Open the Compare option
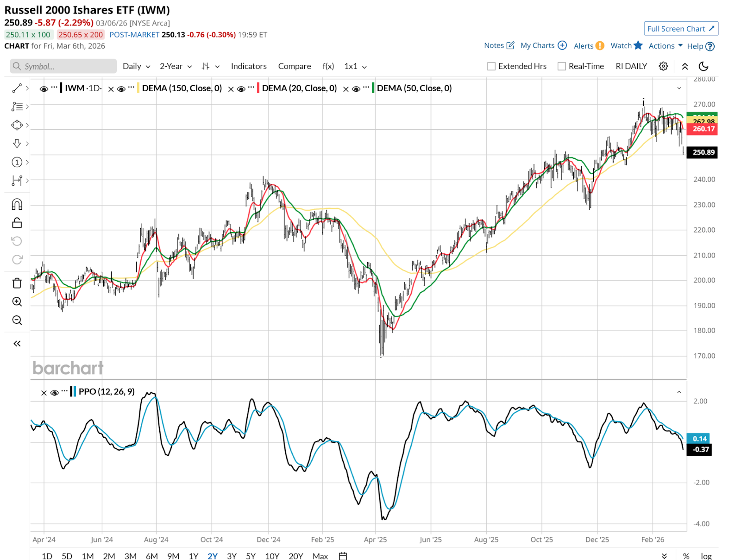The height and width of the screenshot is (560, 741). coord(294,66)
